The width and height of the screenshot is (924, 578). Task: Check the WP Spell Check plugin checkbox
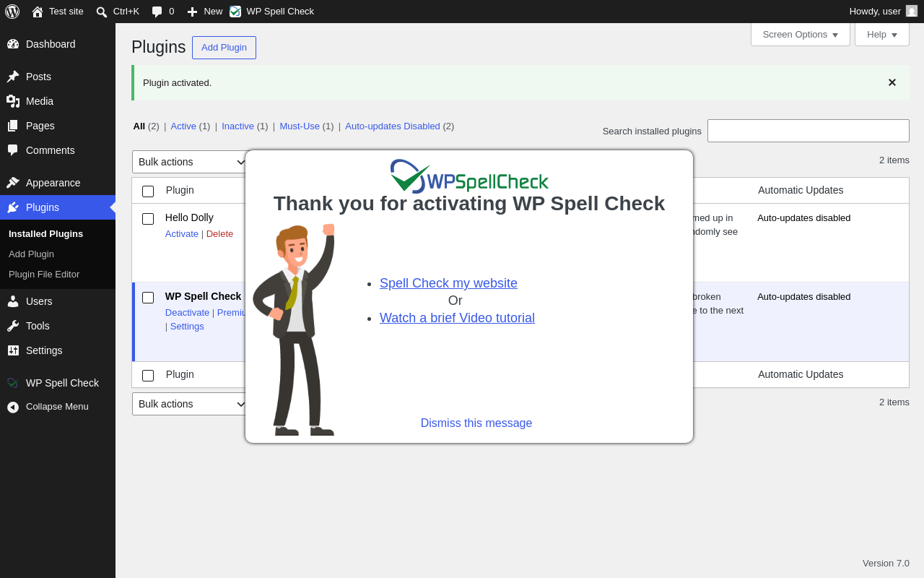tap(148, 298)
